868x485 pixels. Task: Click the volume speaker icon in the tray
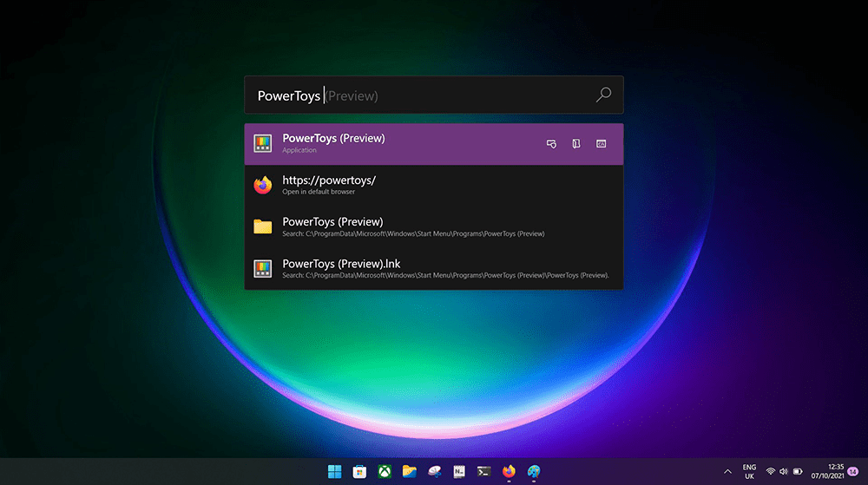(x=783, y=472)
